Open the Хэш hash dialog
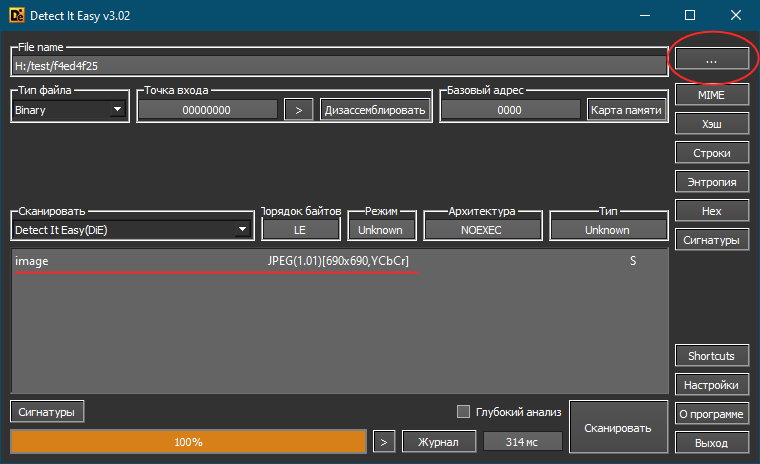The image size is (760, 464). tap(712, 124)
